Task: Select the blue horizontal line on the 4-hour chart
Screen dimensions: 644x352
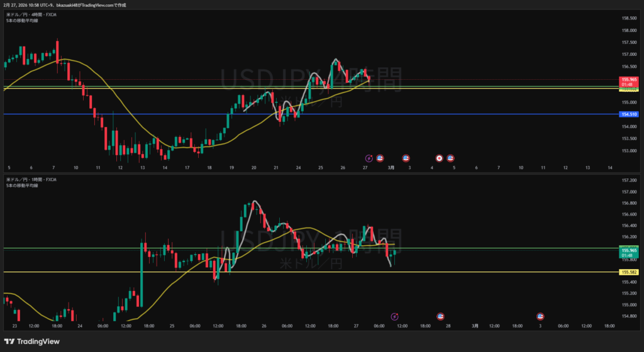Action: (x=189, y=114)
